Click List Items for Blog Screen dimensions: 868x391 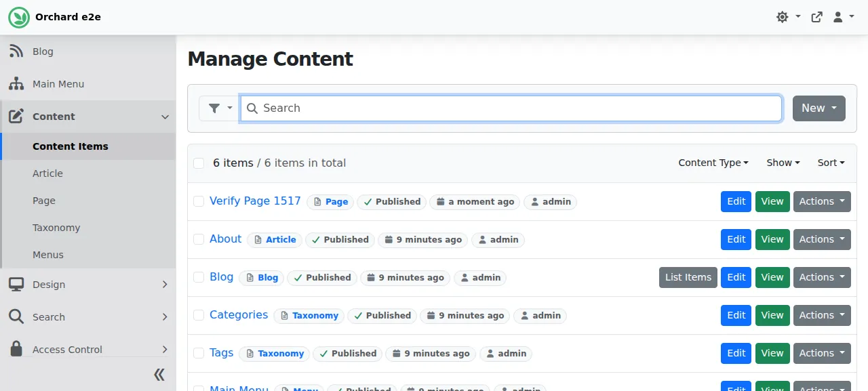688,277
